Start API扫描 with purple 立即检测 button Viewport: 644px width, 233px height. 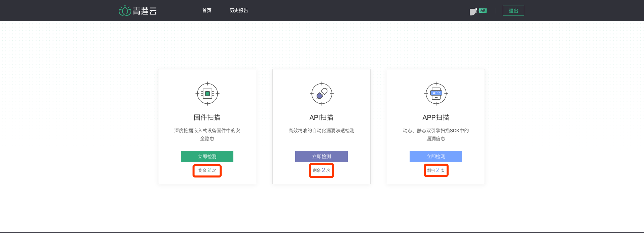321,157
